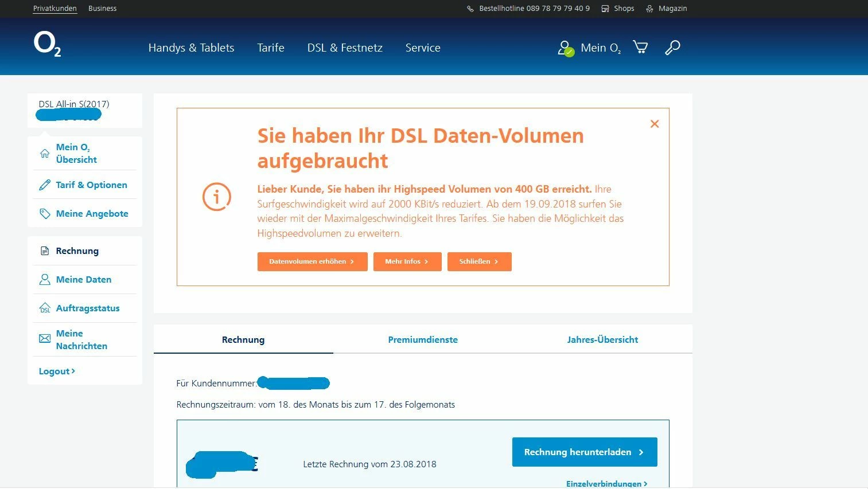868x489 pixels.
Task: Open the Tarife menu
Action: [x=271, y=48]
